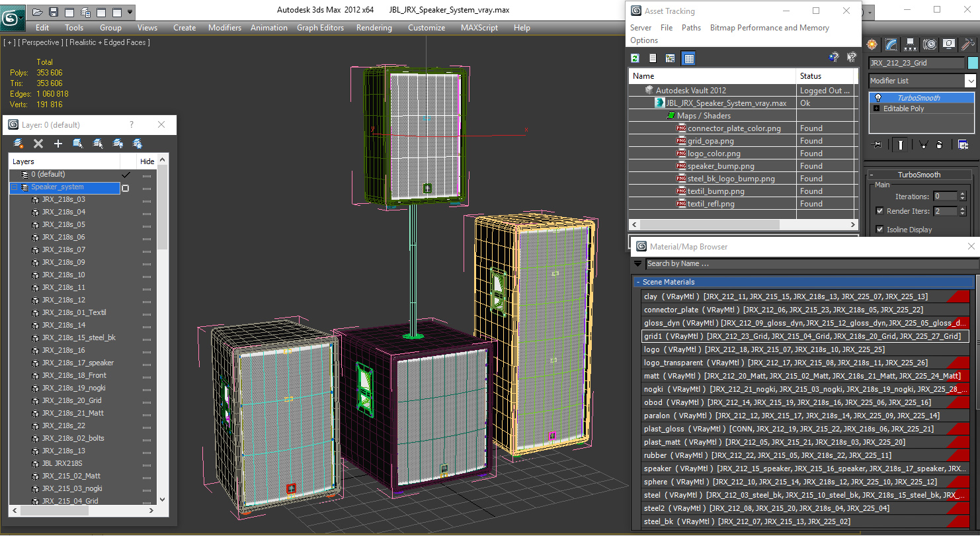Collapse the Scene Materials group
This screenshot has height=536, width=980.
[x=638, y=282]
